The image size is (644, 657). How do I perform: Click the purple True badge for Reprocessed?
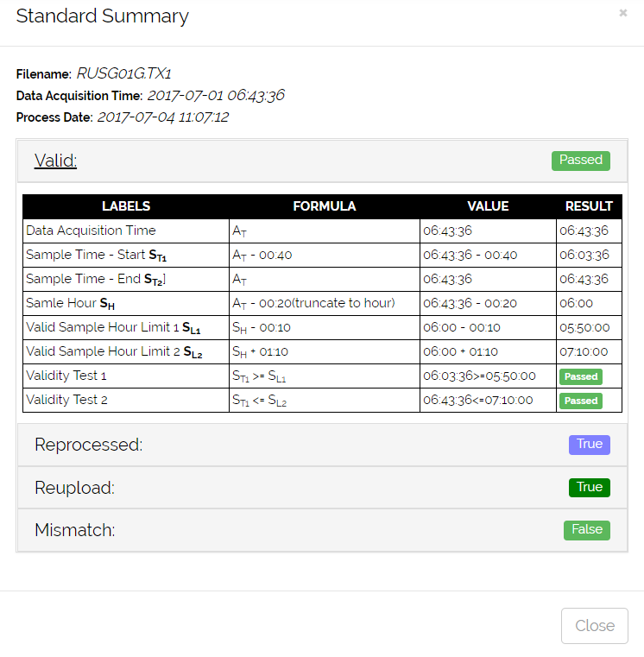589,444
